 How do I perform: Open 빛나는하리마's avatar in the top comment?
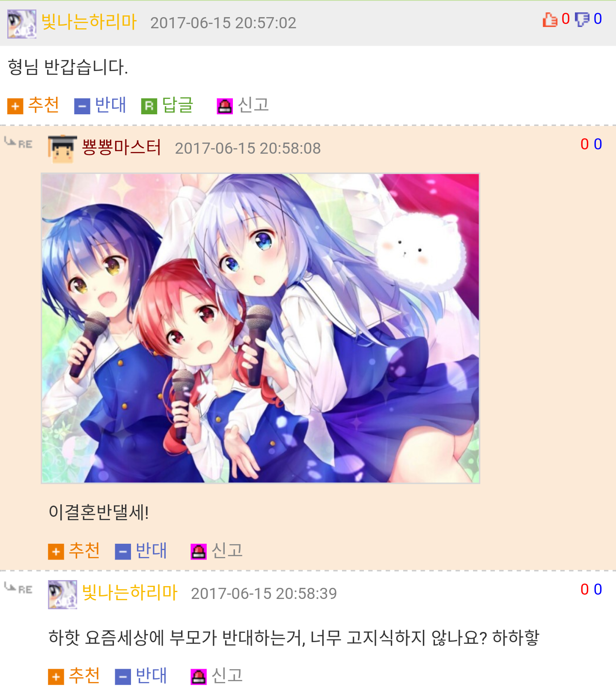coord(22,24)
